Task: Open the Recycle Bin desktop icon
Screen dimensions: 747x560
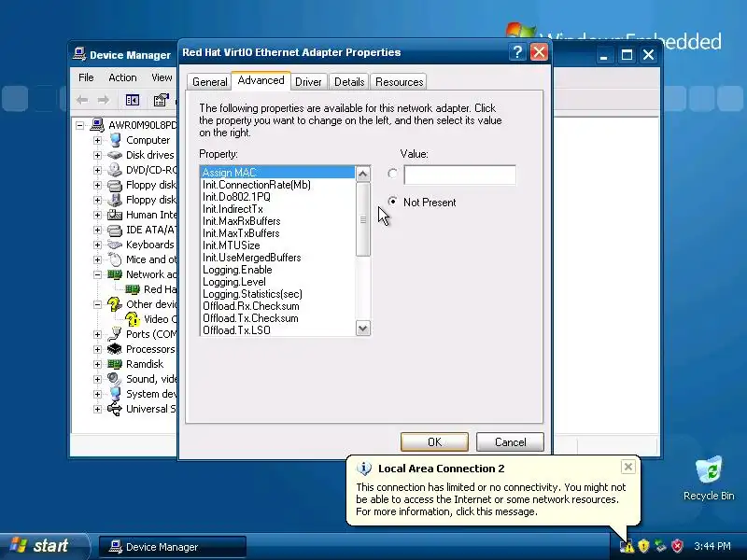Action: tap(709, 470)
